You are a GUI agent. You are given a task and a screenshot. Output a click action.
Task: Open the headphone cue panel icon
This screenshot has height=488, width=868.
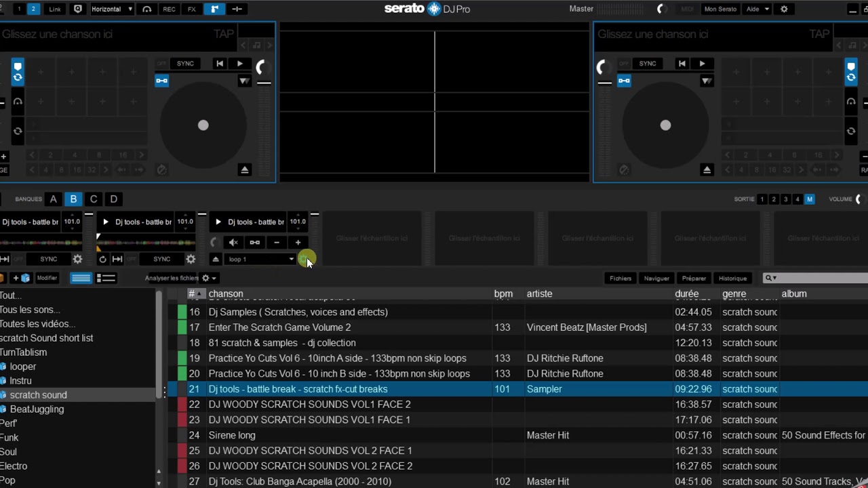point(147,9)
